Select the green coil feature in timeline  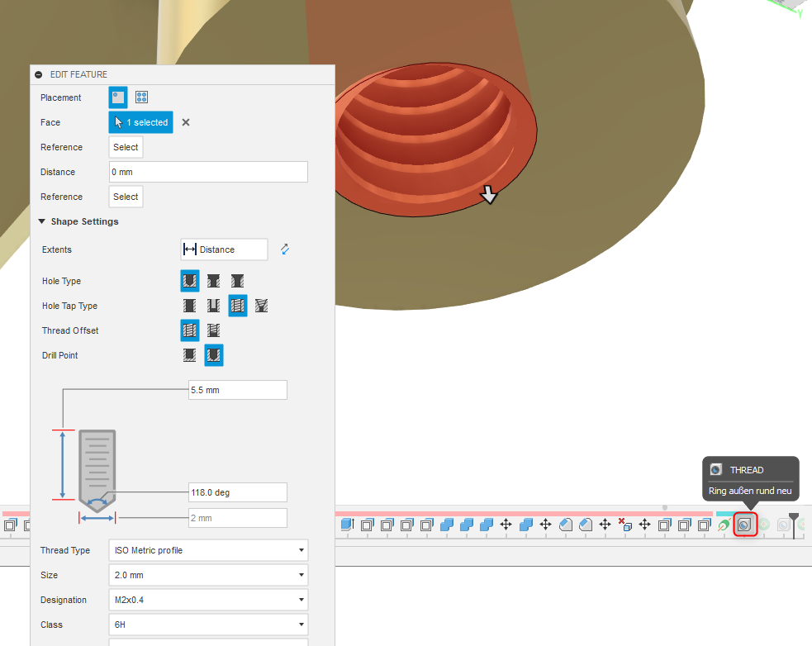[x=724, y=525]
